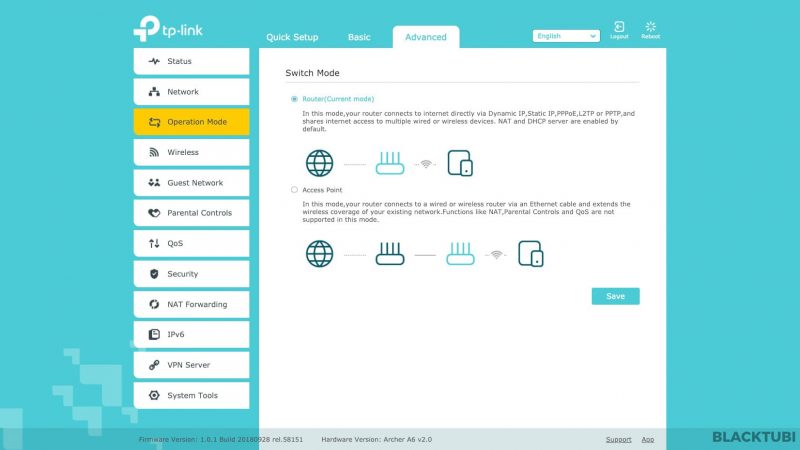The image size is (800, 450).
Task: Open the App link in footer
Action: coord(647,439)
